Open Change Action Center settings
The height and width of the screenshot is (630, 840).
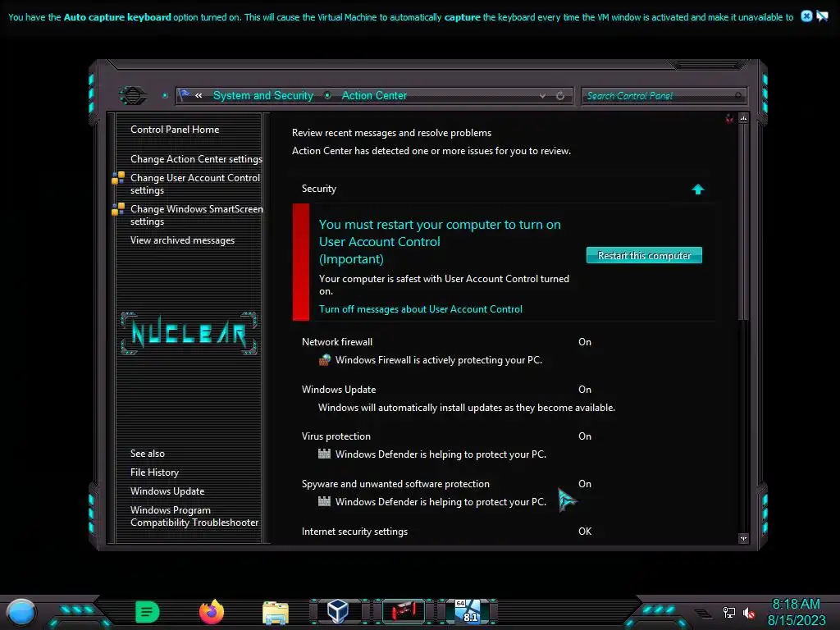click(x=196, y=159)
